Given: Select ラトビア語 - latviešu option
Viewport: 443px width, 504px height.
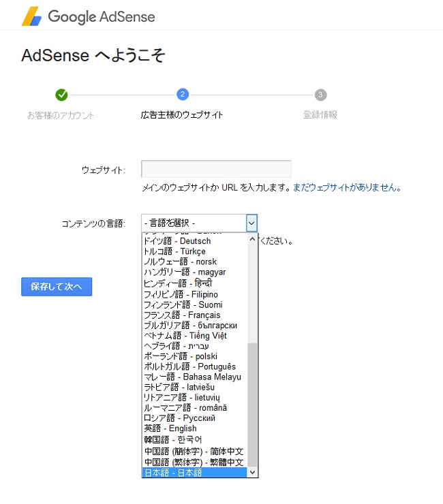Looking at the screenshot, I should (x=195, y=387).
